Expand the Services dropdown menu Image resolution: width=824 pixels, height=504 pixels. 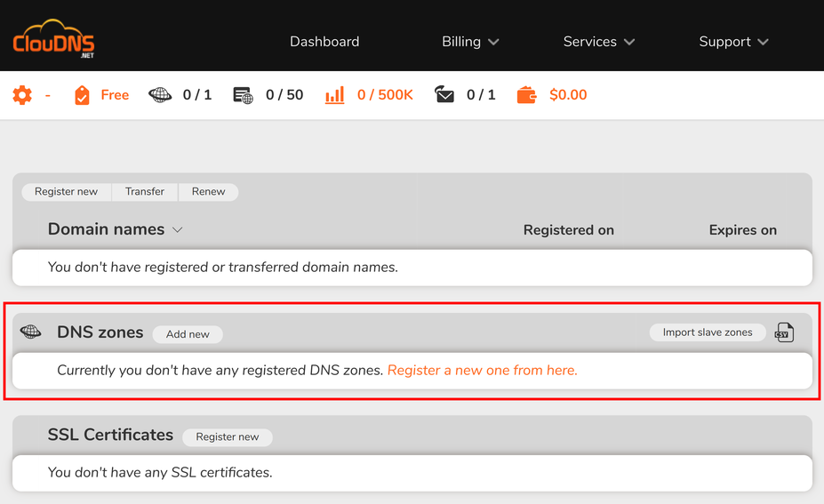click(598, 42)
